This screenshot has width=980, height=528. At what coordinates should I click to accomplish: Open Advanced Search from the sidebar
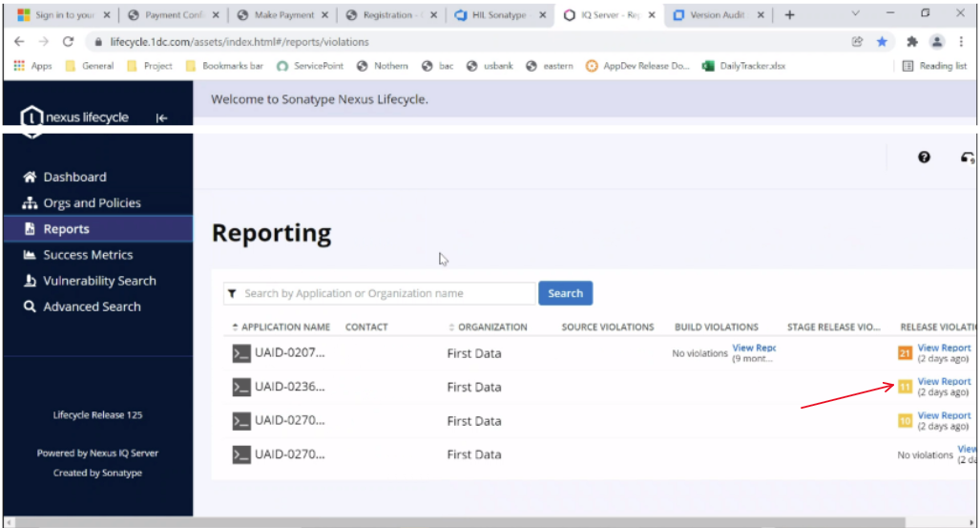click(x=92, y=306)
